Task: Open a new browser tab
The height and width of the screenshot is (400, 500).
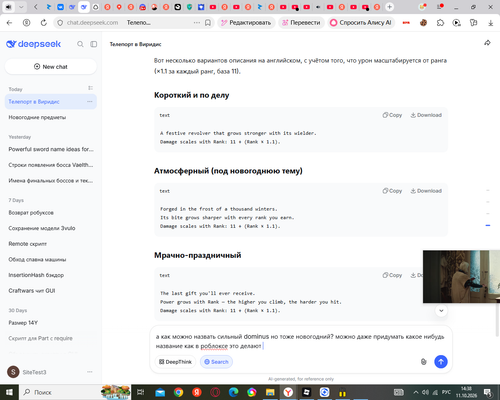Action: click(x=389, y=7)
